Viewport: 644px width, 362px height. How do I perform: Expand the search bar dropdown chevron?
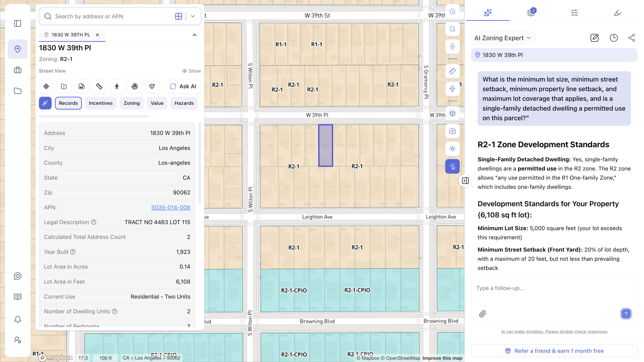[193, 16]
